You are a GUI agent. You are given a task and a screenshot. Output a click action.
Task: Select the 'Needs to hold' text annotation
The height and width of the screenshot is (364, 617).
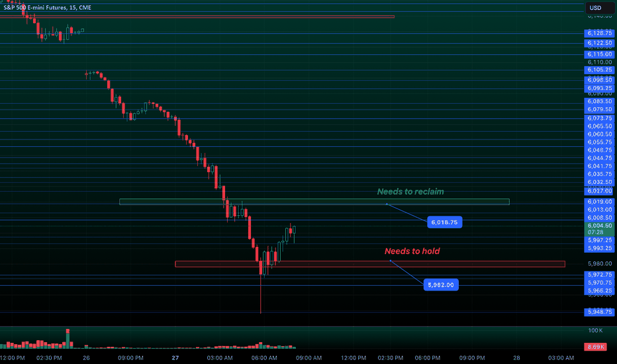(x=412, y=251)
